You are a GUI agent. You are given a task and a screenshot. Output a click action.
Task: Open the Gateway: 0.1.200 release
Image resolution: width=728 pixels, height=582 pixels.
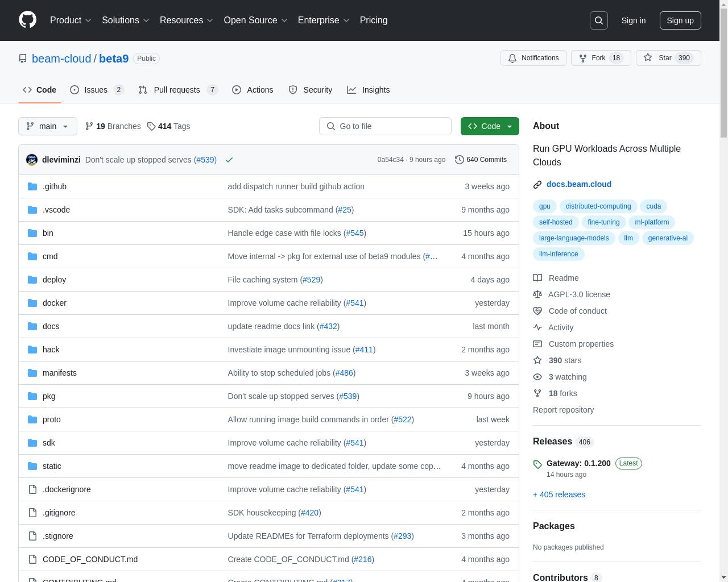(x=578, y=463)
